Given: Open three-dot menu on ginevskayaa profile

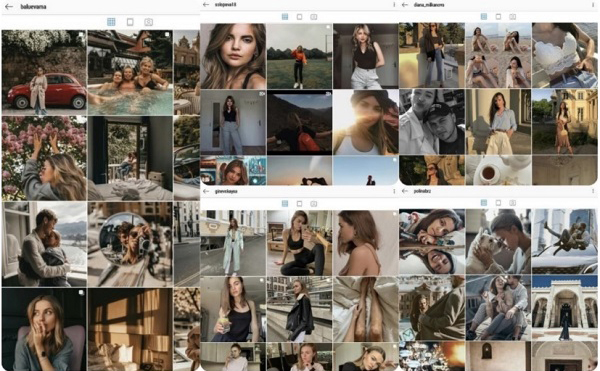Looking at the screenshot, I should 394,191.
